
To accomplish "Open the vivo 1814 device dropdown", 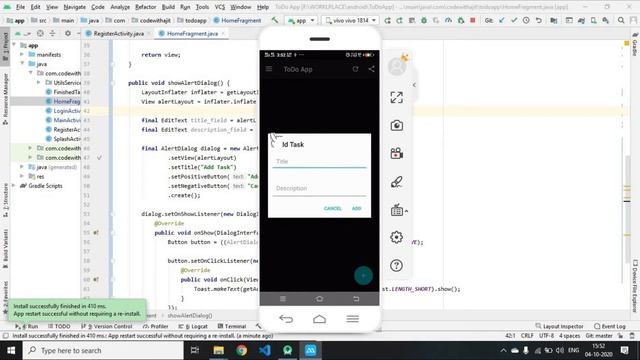I will (350, 20).
